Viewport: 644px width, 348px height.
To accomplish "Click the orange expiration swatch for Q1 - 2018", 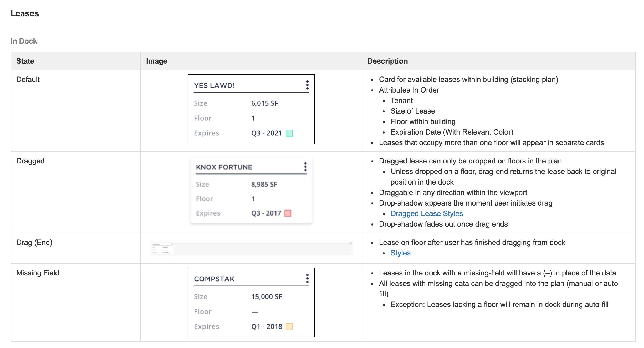I will pos(289,327).
